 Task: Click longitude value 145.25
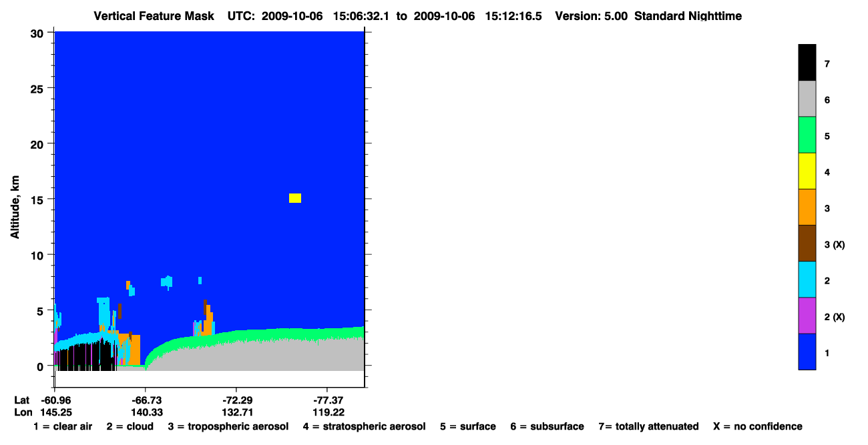tap(56, 412)
